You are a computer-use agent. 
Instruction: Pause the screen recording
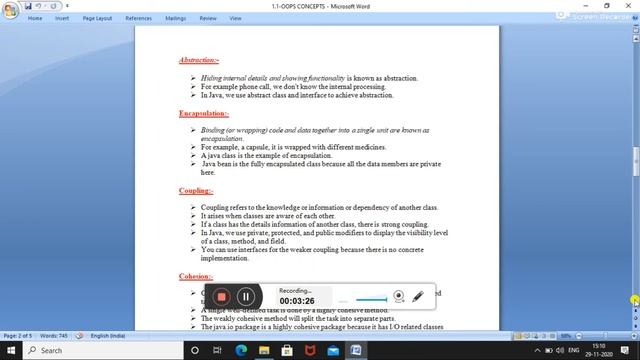[x=246, y=297]
